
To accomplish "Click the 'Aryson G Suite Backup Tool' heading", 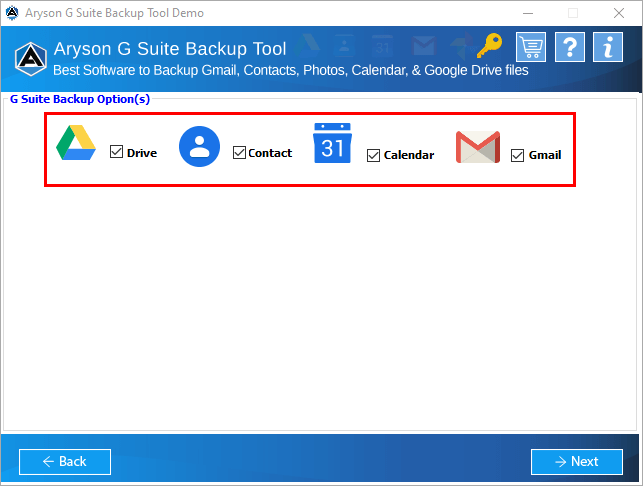I will 170,49.
